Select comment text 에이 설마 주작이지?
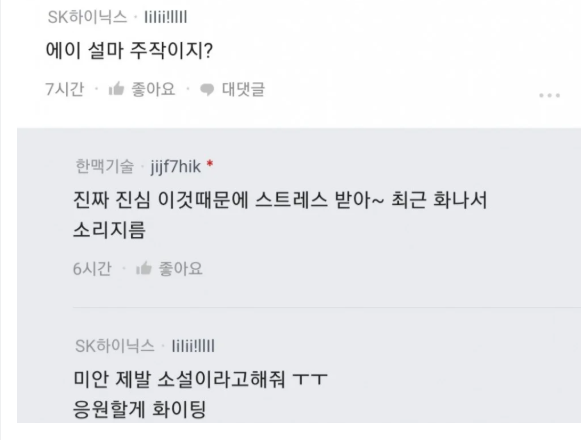 point(129,50)
